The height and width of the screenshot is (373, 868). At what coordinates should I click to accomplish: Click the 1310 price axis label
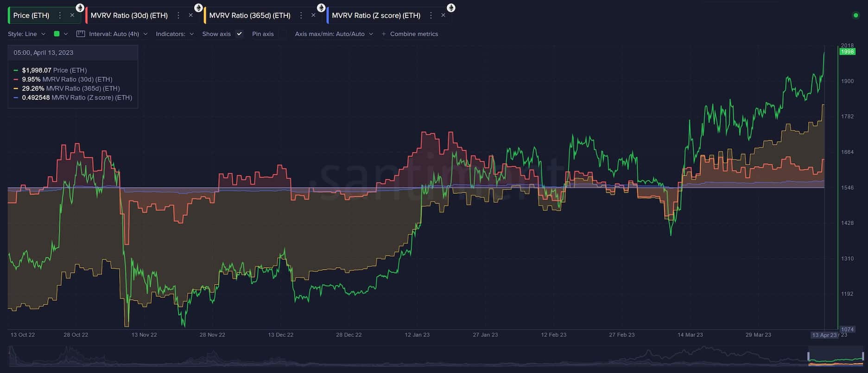pyautogui.click(x=848, y=259)
